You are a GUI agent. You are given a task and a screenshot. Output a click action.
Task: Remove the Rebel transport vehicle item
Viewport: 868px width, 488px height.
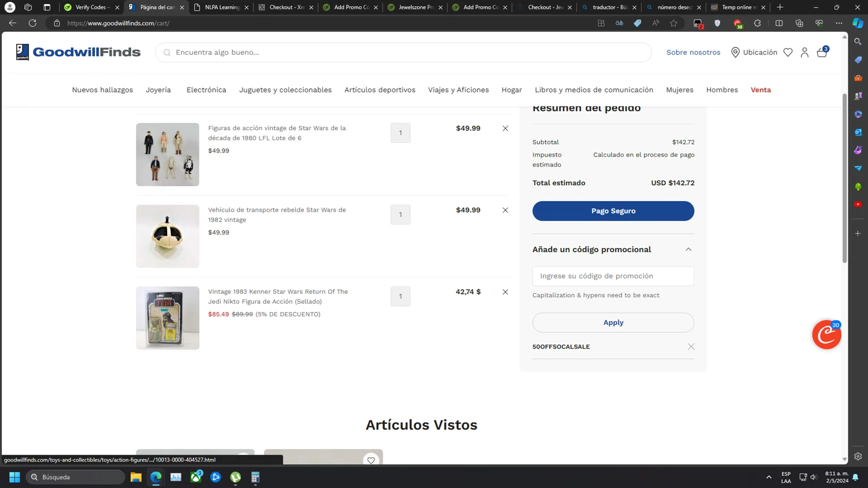(x=505, y=210)
